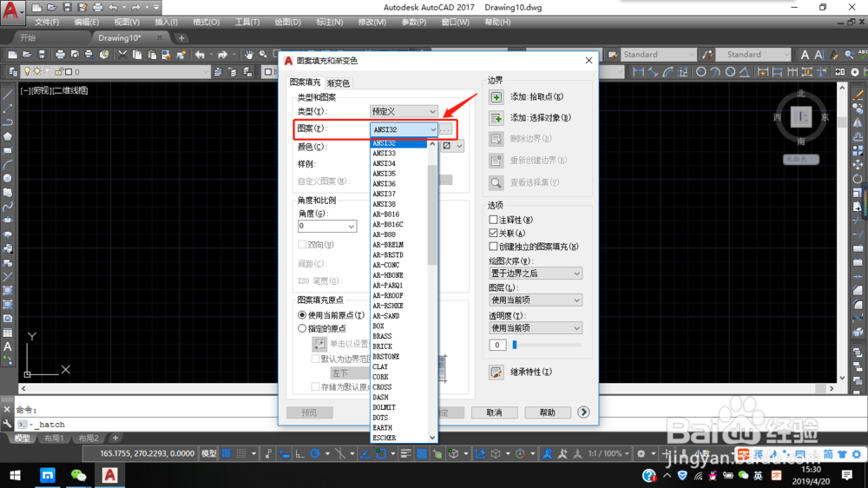Viewport: 868px width, 488px height.
Task: Select the DOTS pattern
Action: point(398,418)
